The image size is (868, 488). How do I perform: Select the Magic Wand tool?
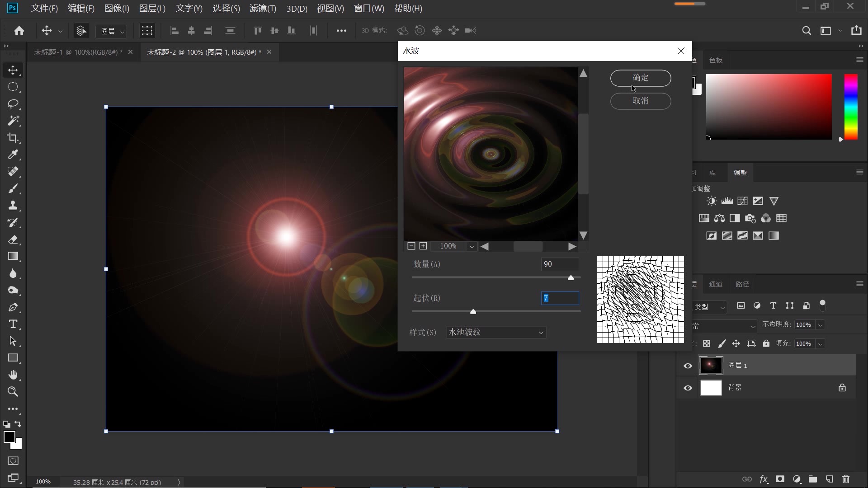tap(13, 121)
